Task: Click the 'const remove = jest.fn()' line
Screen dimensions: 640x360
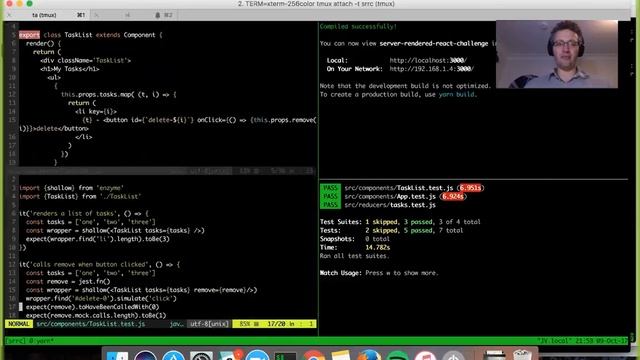Action: pos(68,282)
